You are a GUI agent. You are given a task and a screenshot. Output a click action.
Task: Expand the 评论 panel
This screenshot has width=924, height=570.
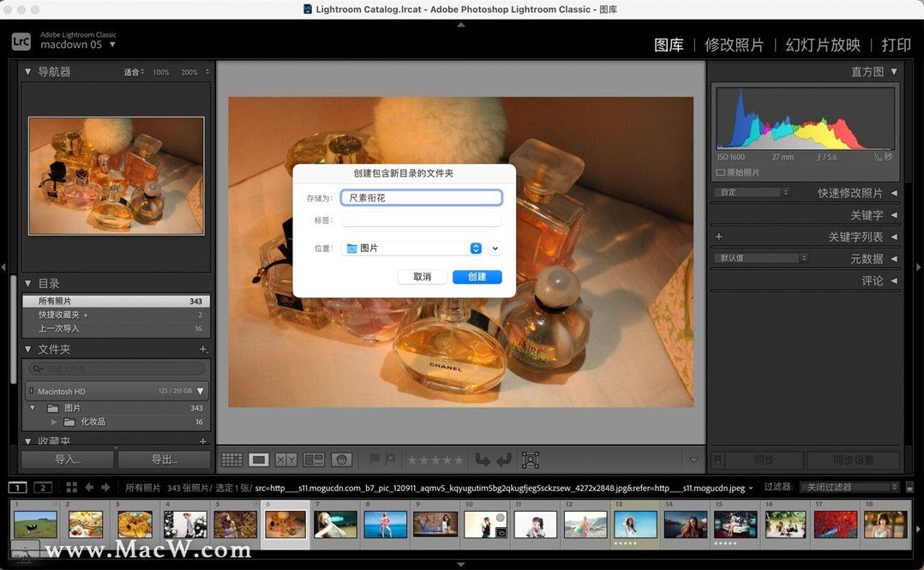pos(894,280)
